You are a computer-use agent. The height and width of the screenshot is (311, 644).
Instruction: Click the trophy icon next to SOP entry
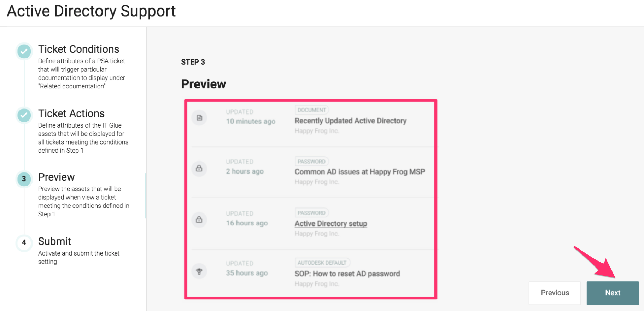click(199, 271)
